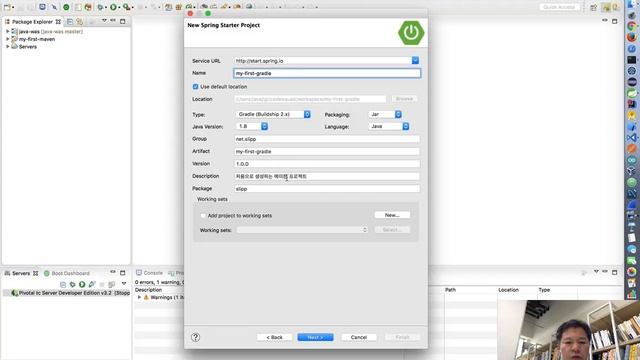640x360 pixels.
Task: Maximize the Servers view panel
Action: (122, 273)
